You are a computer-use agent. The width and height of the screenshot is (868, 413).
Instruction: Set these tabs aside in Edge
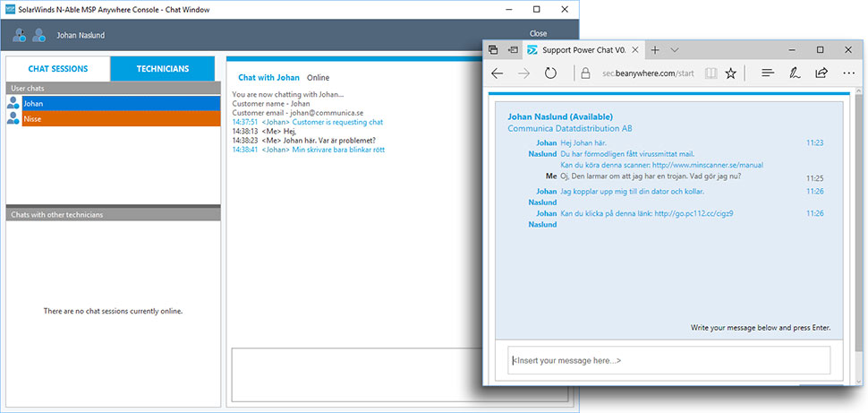click(513, 50)
